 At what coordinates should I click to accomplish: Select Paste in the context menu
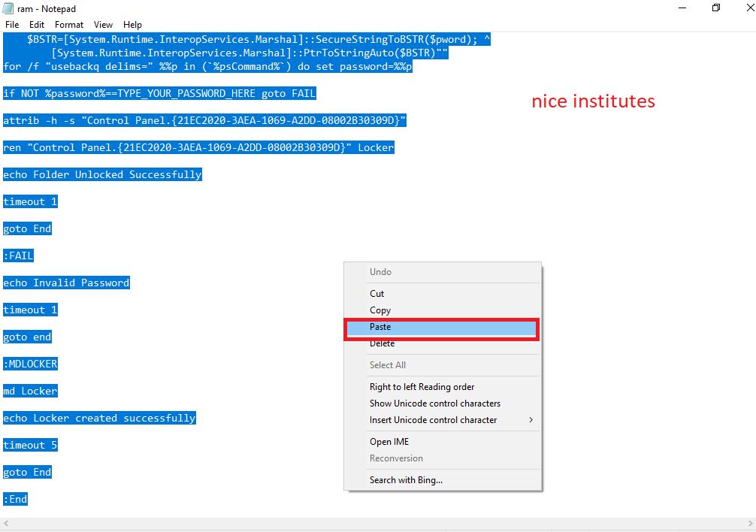pos(442,327)
